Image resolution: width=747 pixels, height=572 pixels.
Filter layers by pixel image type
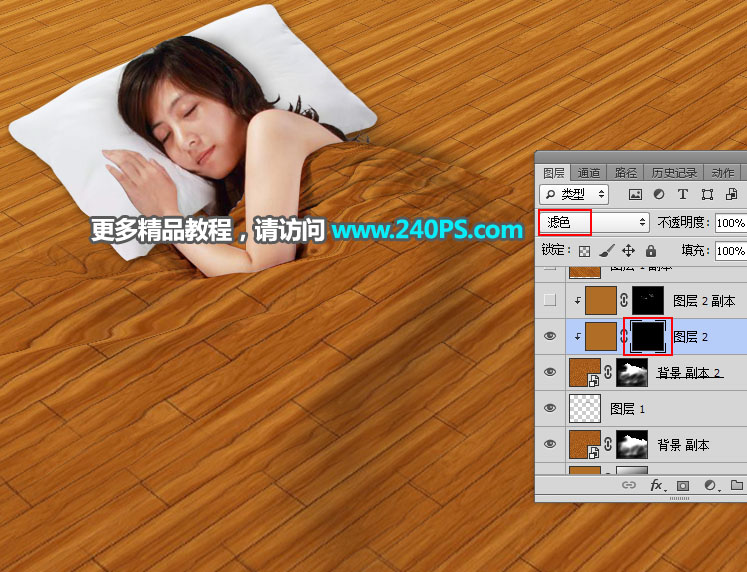pyautogui.click(x=635, y=194)
